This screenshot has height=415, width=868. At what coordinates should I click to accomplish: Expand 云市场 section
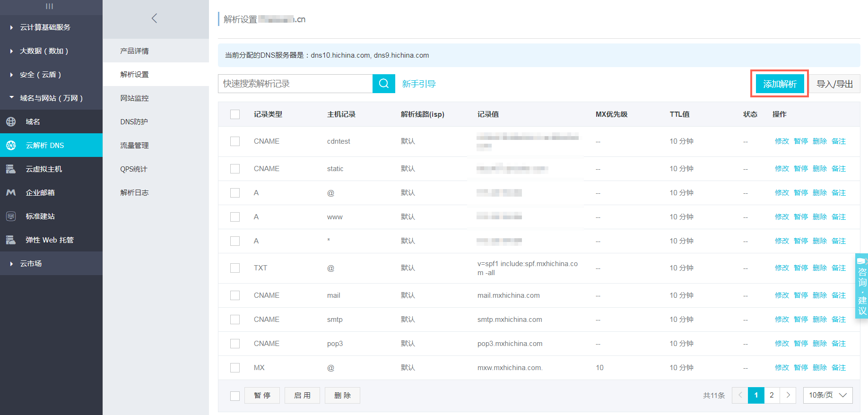pyautogui.click(x=51, y=263)
